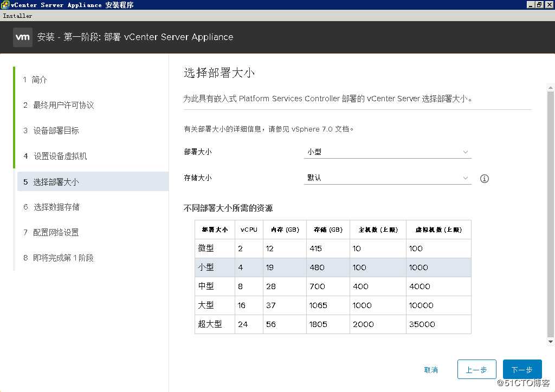Click the vertical scrollbar thumb
This screenshot has height=392, width=555.
(x=551, y=214)
